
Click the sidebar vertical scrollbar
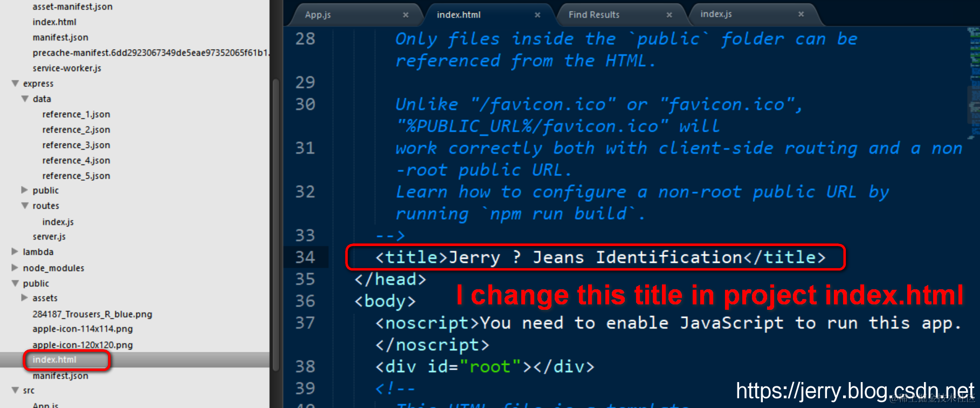(275, 224)
